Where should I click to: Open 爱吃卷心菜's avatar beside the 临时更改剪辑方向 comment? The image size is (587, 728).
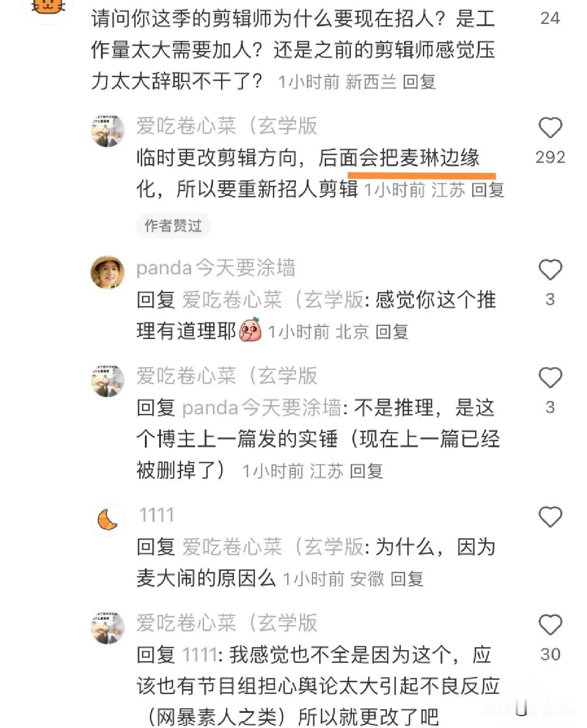click(x=108, y=130)
